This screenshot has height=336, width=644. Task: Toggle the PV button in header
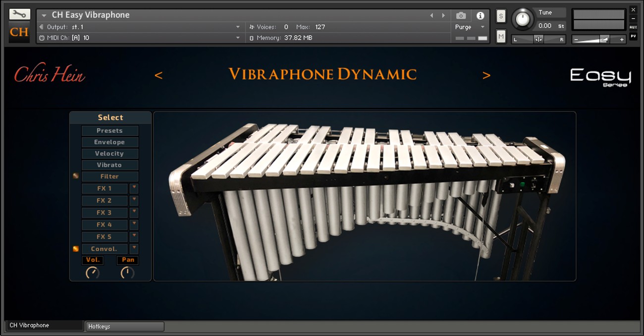pyautogui.click(x=633, y=36)
